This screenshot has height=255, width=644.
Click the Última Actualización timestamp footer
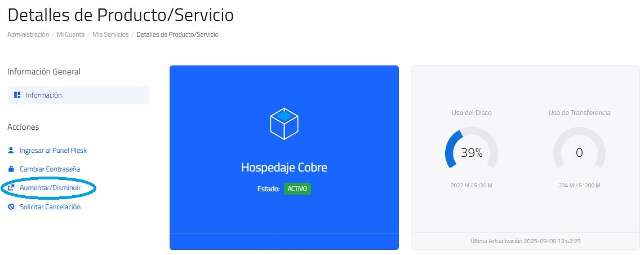(x=525, y=241)
